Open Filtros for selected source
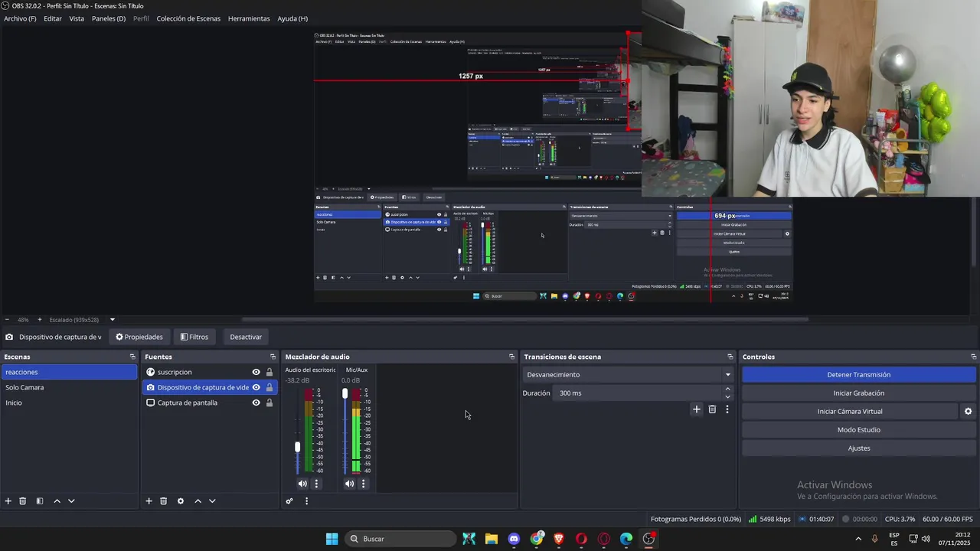 pos(194,337)
